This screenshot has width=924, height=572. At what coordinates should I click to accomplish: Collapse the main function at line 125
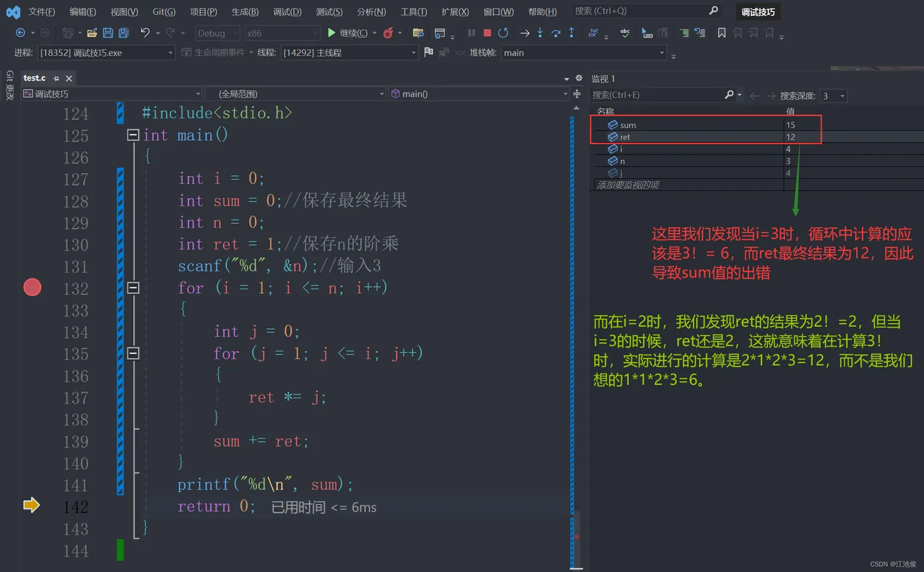[133, 135]
